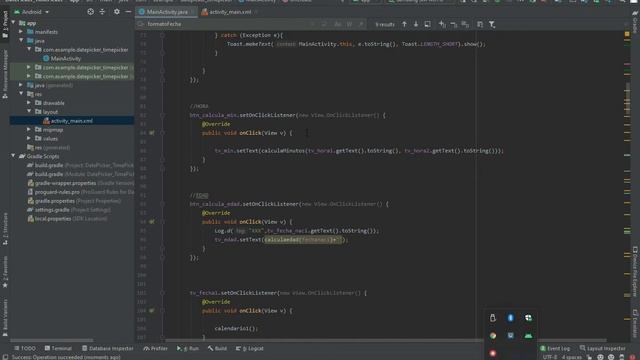Collapse the layout folder
The image size is (640, 360).
click(29, 111)
